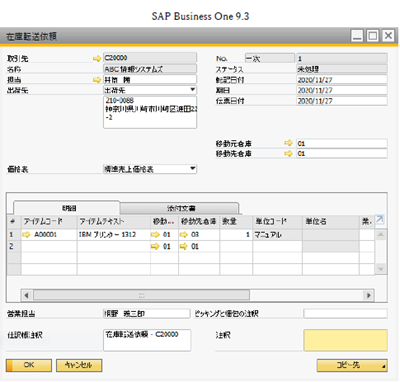Click the table's scroll up arrow
The image size is (400, 382).
tap(381, 235)
